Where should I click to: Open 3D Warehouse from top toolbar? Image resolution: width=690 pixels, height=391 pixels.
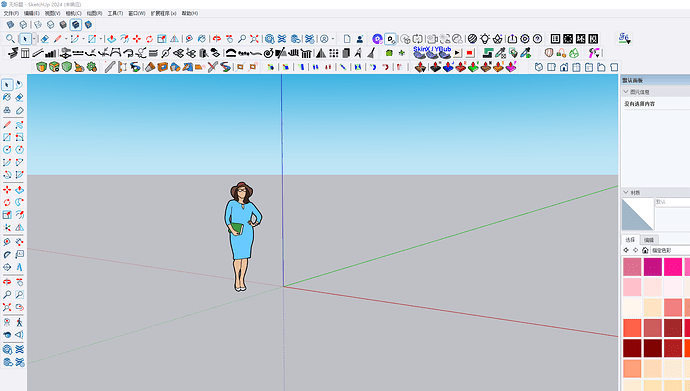coord(269,39)
